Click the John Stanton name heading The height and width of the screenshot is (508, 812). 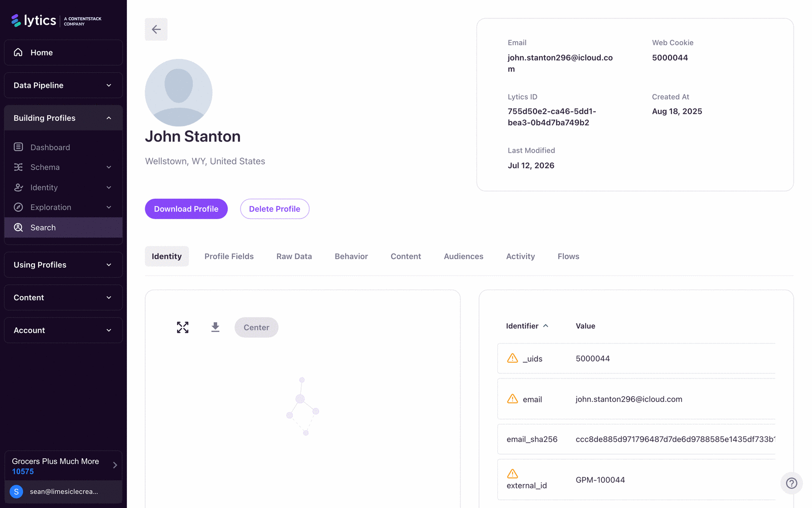(193, 136)
